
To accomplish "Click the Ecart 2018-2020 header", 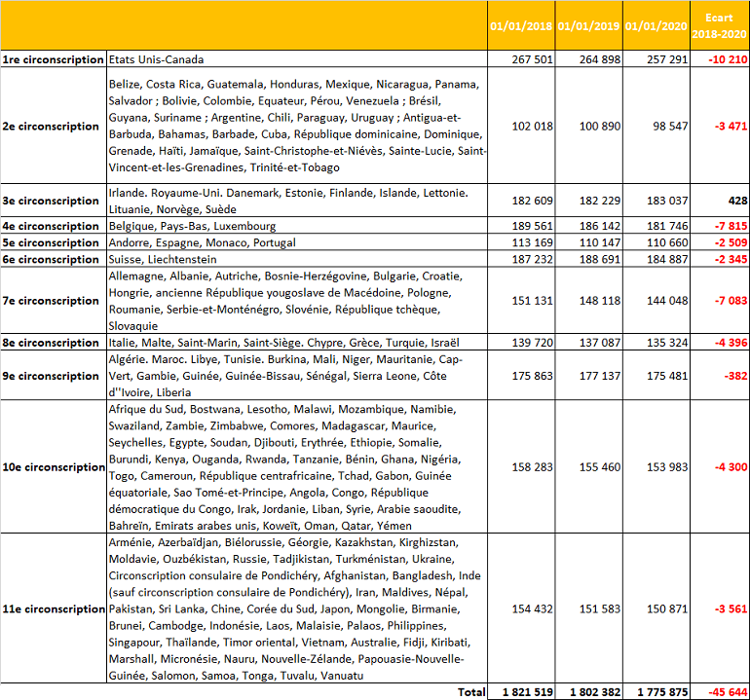I will click(720, 26).
